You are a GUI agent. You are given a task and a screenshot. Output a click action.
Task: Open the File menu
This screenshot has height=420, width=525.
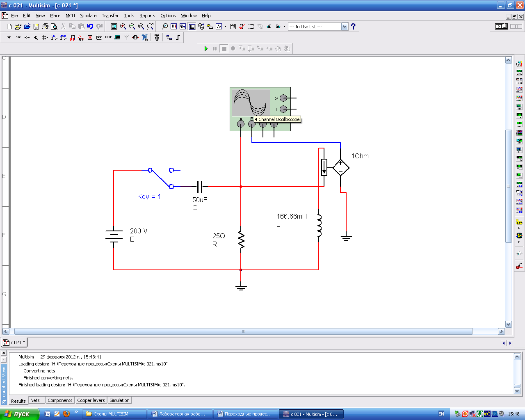tap(14, 16)
